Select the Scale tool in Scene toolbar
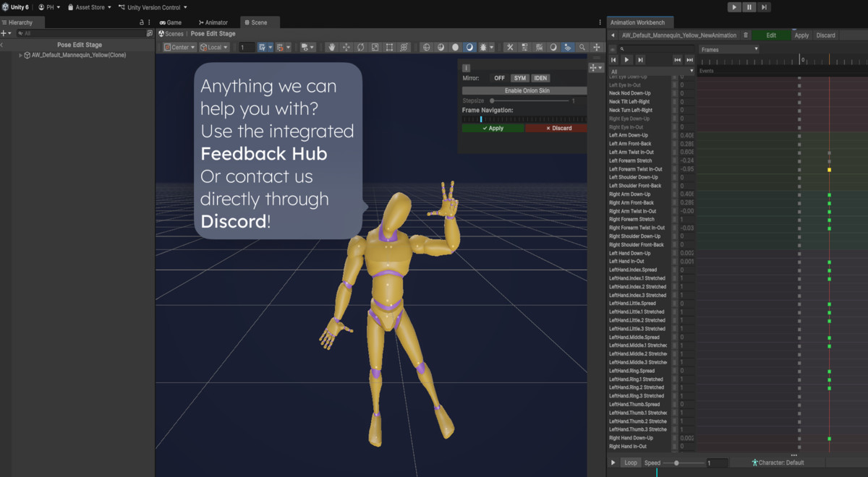This screenshot has height=477, width=868. point(375,47)
